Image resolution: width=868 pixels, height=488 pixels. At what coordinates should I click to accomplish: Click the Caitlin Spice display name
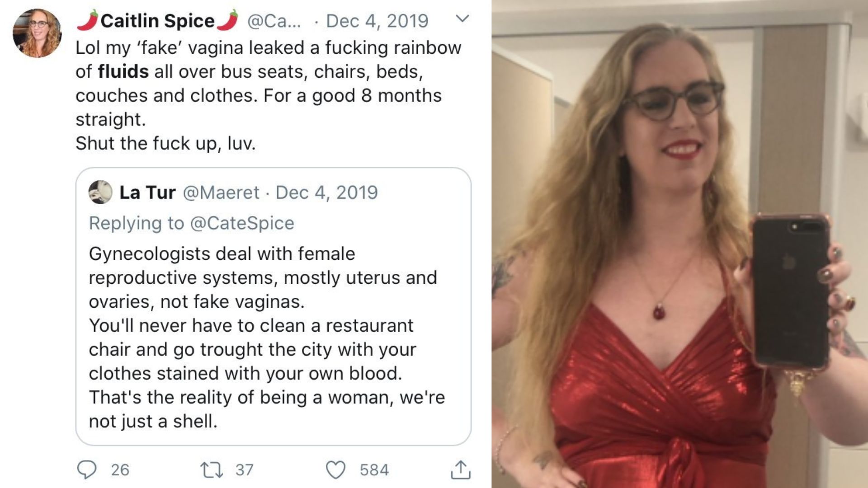(157, 21)
